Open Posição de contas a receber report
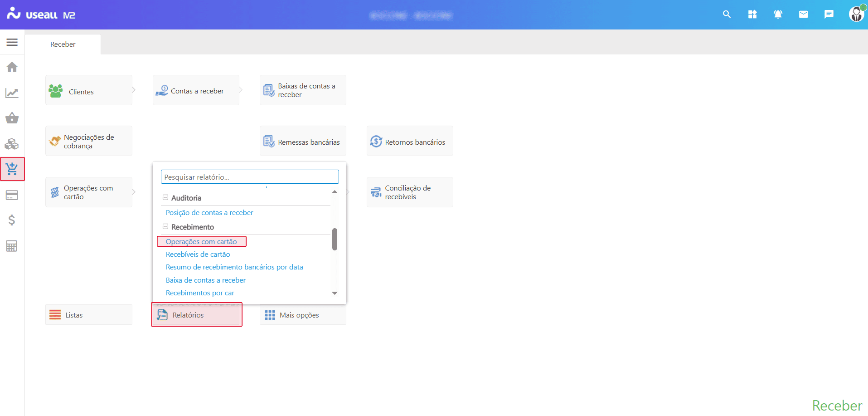Screen dimensions: 868x416 [x=209, y=213]
